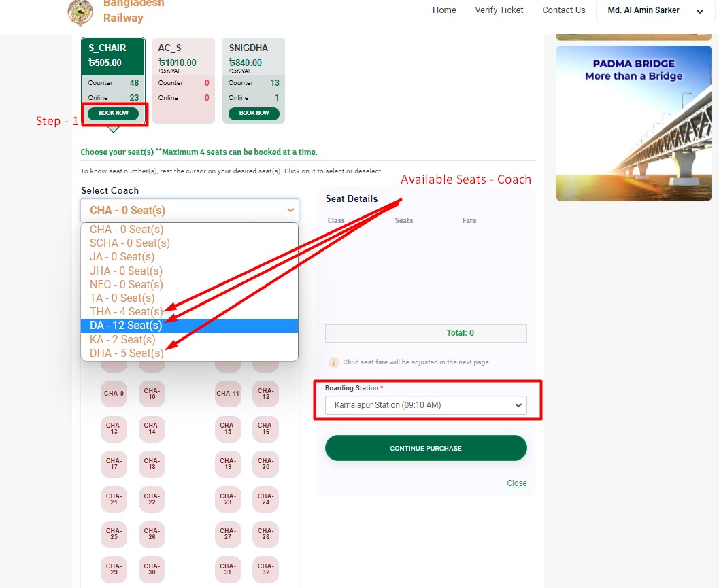
Task: Toggle seat CHA-15 selection
Action: [x=228, y=428]
